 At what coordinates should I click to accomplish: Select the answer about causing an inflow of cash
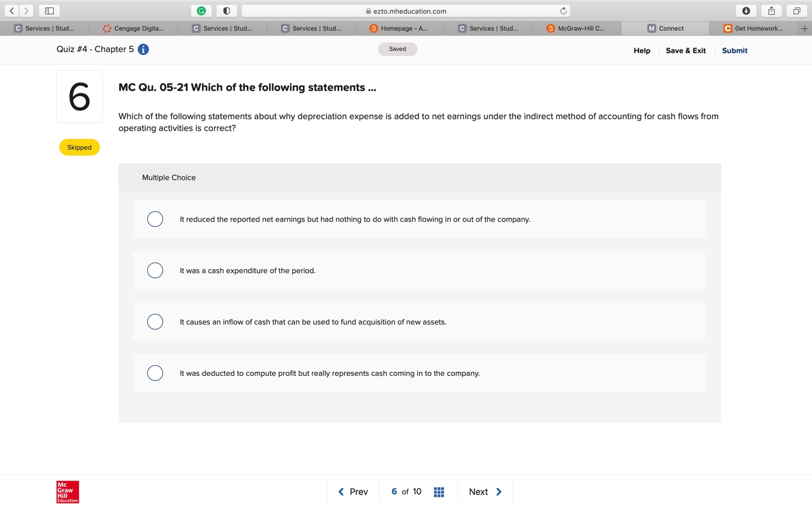(x=155, y=322)
